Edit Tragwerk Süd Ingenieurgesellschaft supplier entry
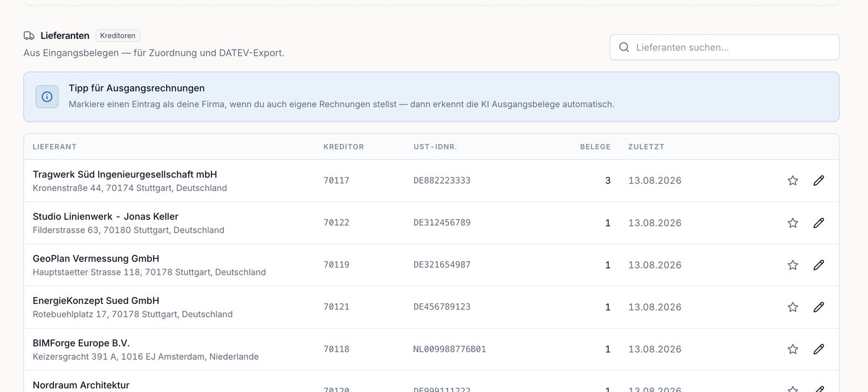This screenshot has width=868, height=392. pyautogui.click(x=818, y=180)
